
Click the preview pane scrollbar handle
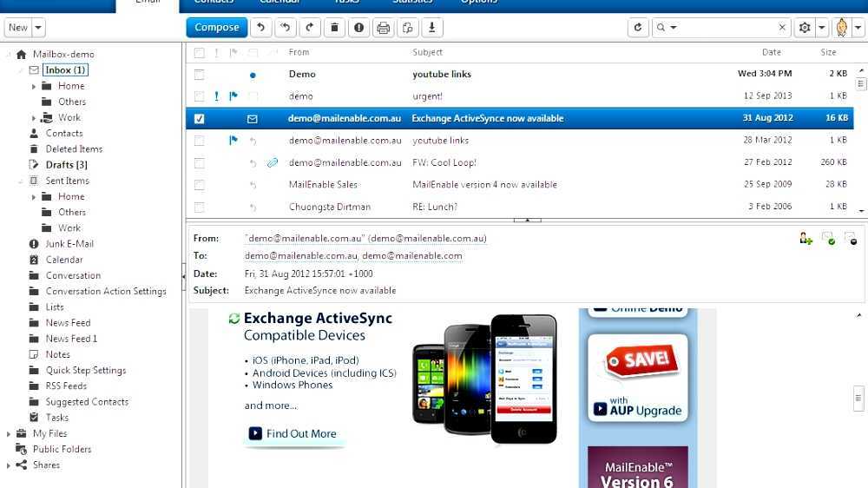tap(858, 399)
